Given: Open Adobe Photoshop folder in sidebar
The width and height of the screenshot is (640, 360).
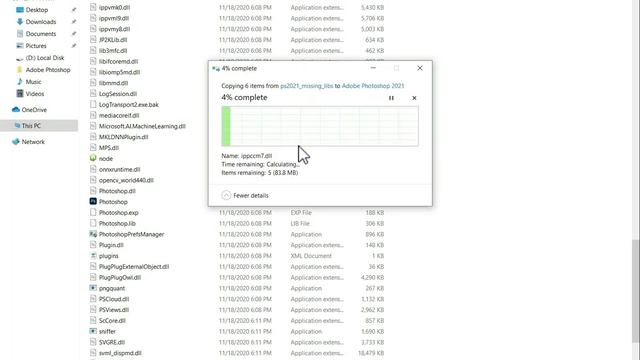Looking at the screenshot, I should click(48, 70).
